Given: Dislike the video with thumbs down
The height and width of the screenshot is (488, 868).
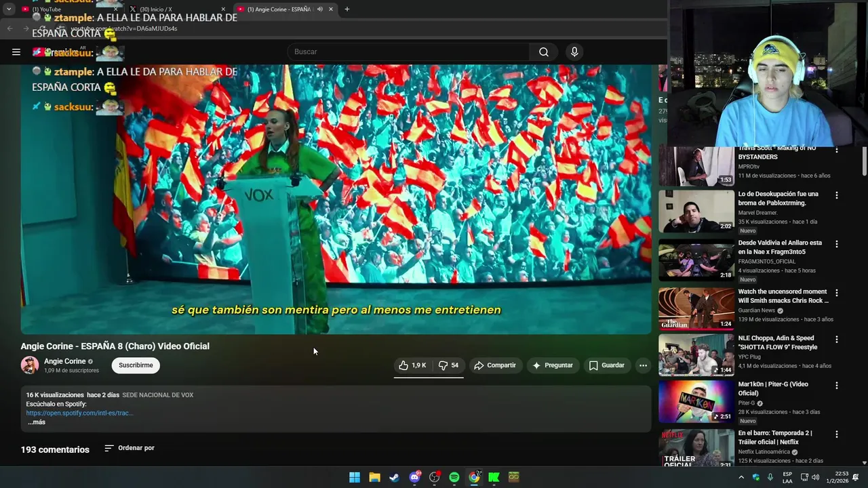Looking at the screenshot, I should click(448, 365).
